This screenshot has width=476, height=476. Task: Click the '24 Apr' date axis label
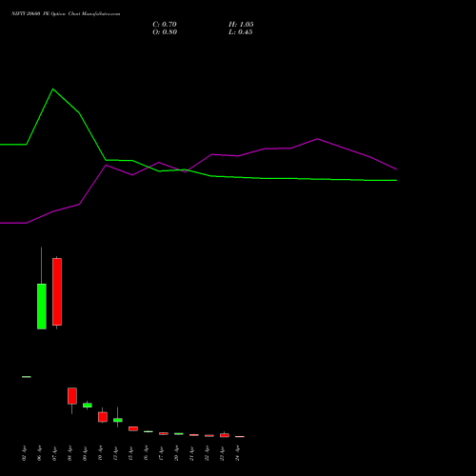pos(237,453)
